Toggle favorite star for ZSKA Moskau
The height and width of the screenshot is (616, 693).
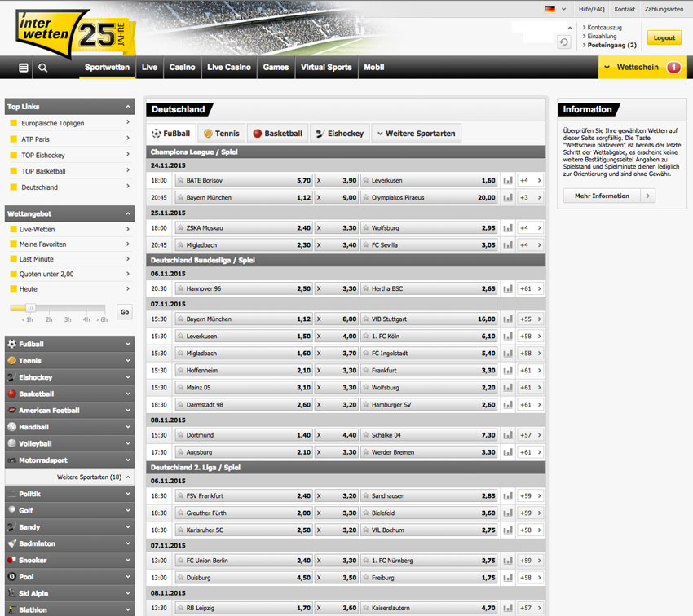180,228
